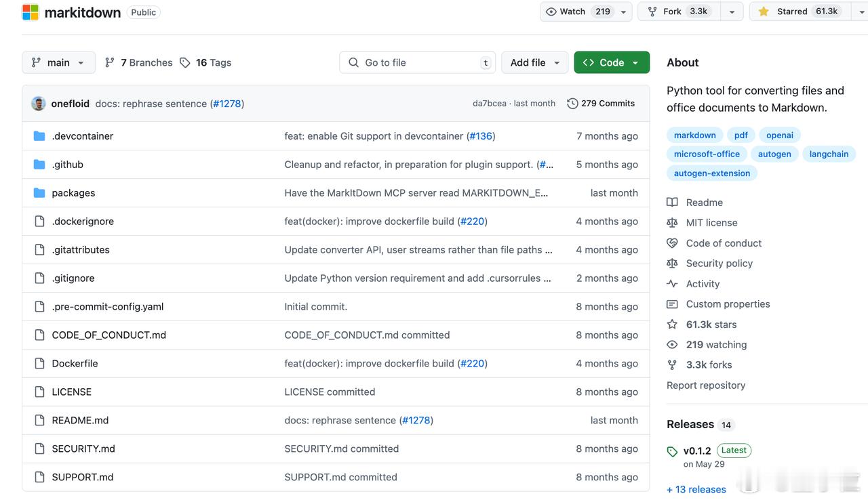Open commit hash da7bcea
The width and height of the screenshot is (868, 502).
click(490, 104)
